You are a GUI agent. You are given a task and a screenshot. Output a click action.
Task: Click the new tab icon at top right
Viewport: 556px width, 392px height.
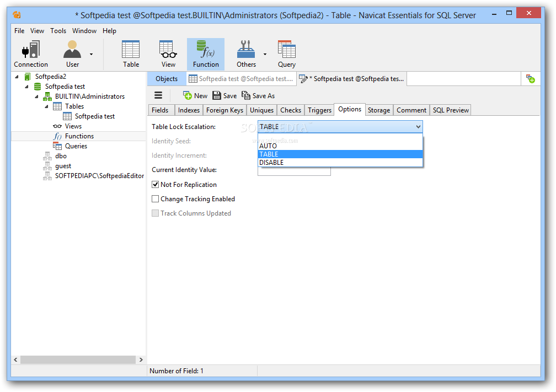[531, 79]
